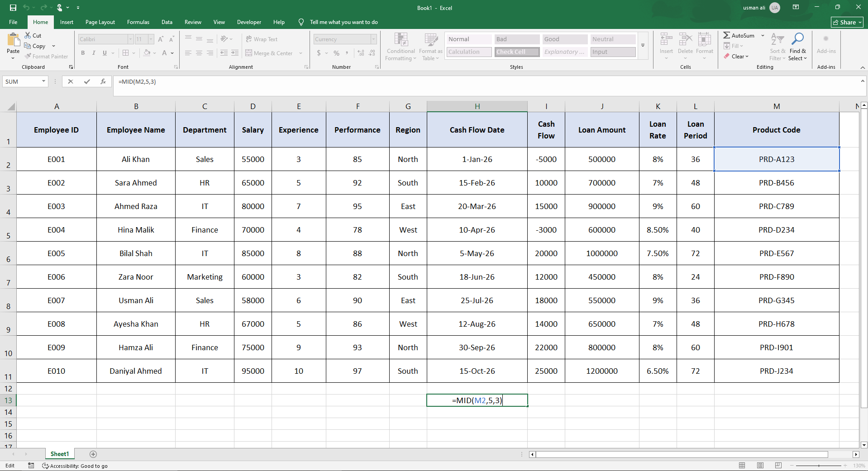Image resolution: width=868 pixels, height=471 pixels.
Task: Select the Sheet1 sheet tab
Action: [60, 454]
